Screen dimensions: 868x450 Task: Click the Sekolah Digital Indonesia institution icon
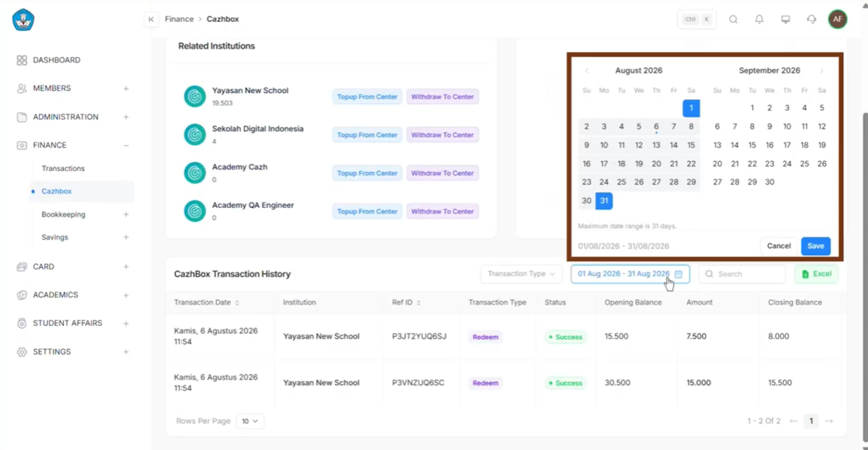click(195, 135)
